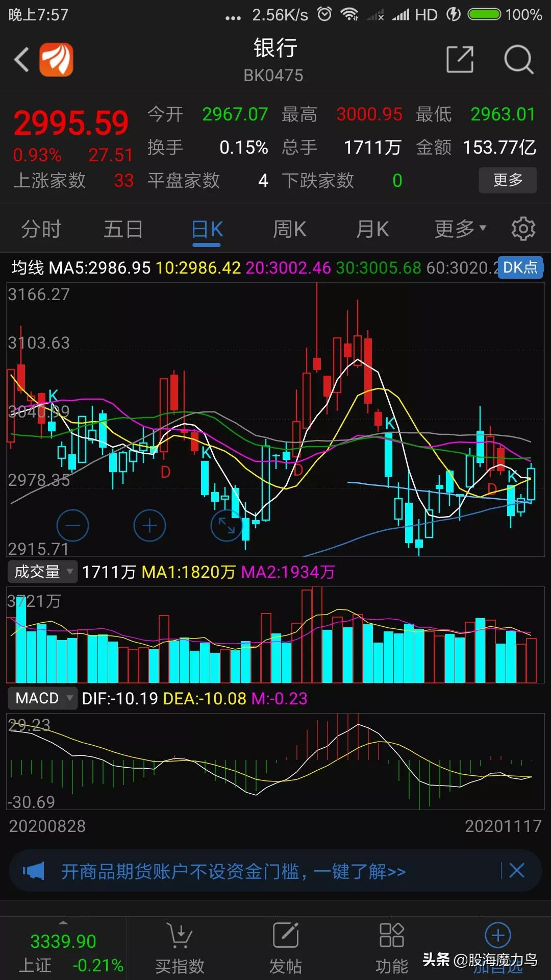The width and height of the screenshot is (551, 980).
Task: Tap the end date 20201117
Action: pos(503,826)
